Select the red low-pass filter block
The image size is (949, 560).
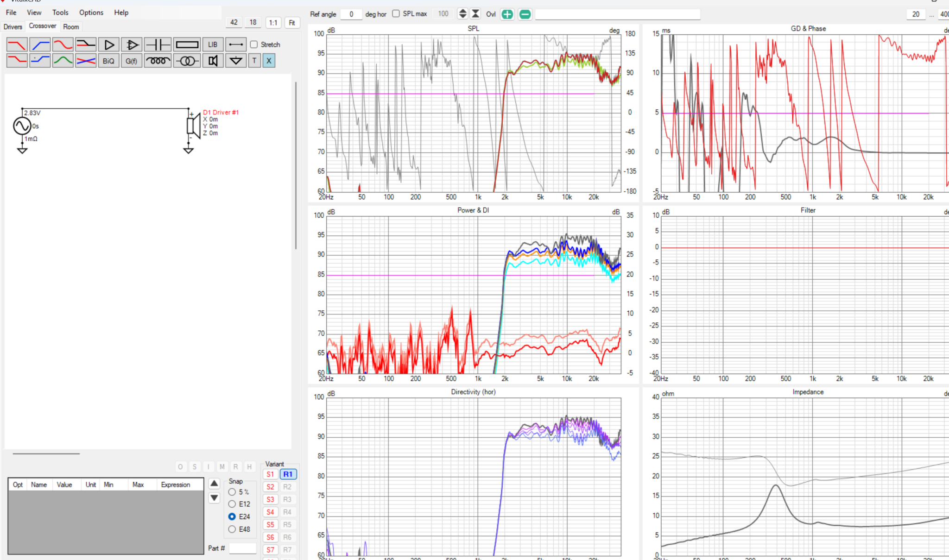[17, 44]
